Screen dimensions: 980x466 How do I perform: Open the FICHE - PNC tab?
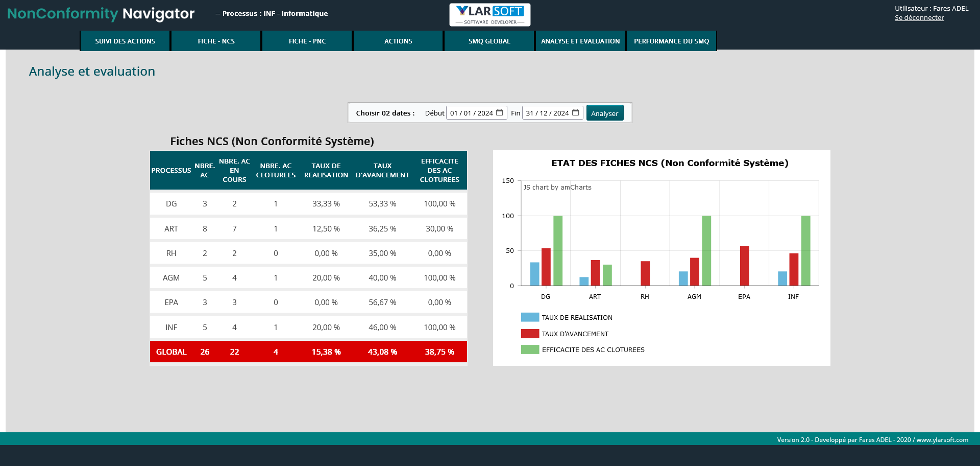307,41
